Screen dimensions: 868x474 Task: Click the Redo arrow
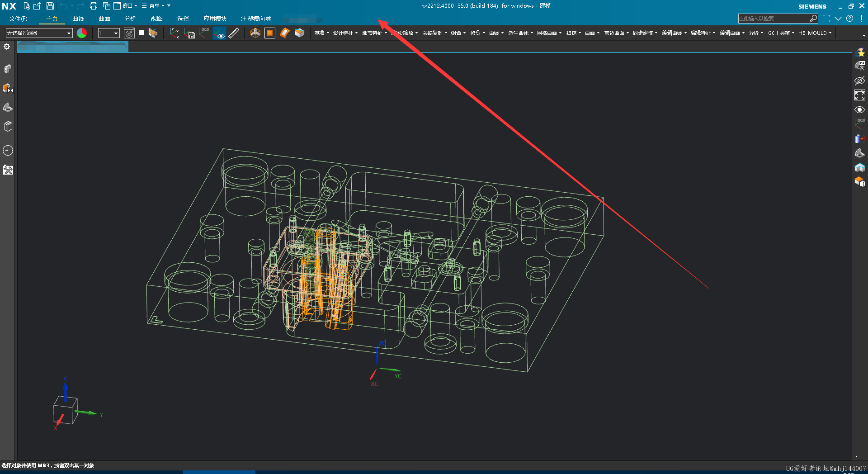click(80, 6)
